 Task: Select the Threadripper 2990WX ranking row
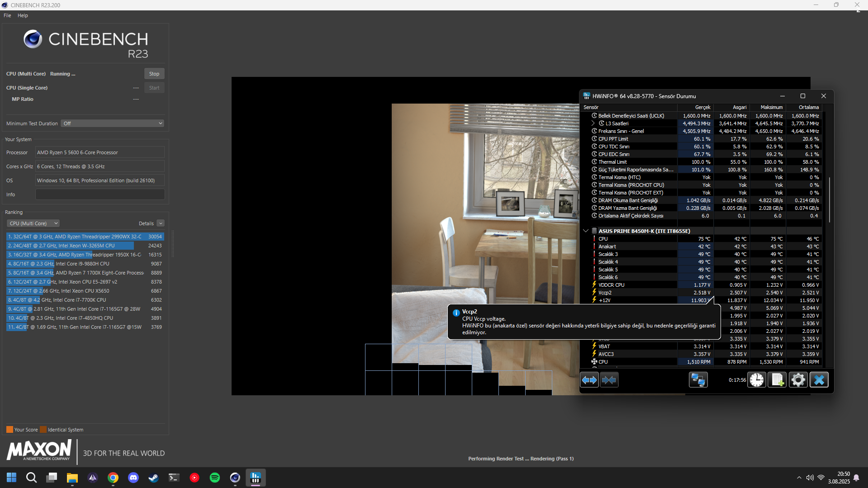[85, 237]
